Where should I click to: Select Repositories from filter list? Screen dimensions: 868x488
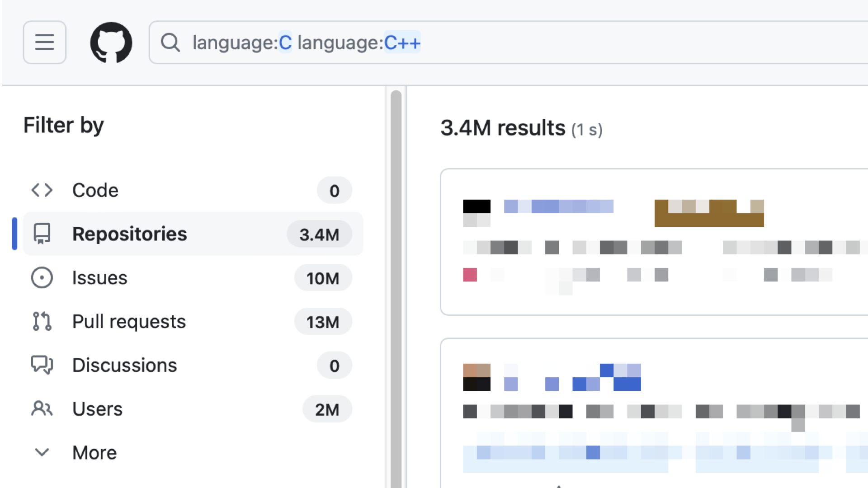[x=129, y=234]
